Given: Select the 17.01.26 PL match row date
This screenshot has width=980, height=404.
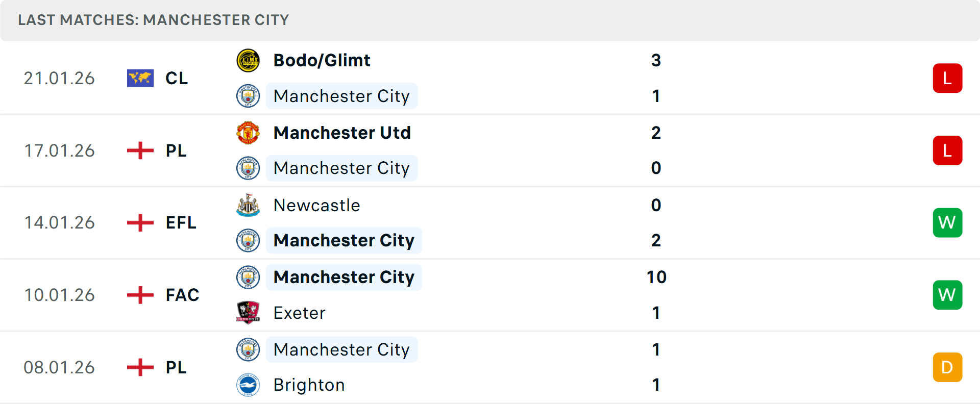Looking at the screenshot, I should (59, 150).
